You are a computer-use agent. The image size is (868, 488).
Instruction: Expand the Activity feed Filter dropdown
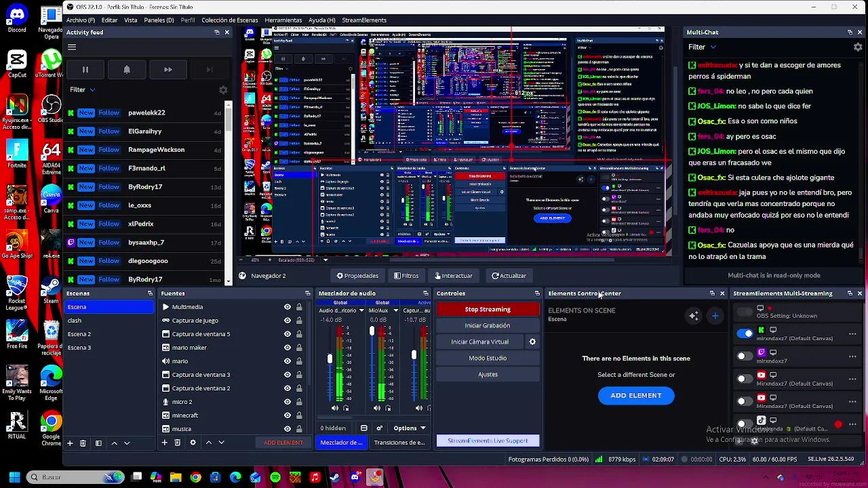82,89
